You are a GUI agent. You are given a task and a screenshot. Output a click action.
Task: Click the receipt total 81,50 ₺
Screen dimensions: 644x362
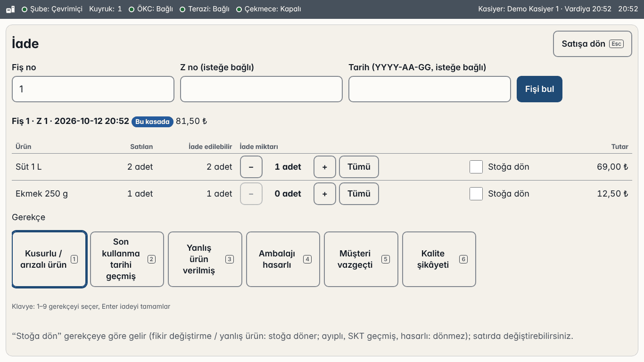191,121
